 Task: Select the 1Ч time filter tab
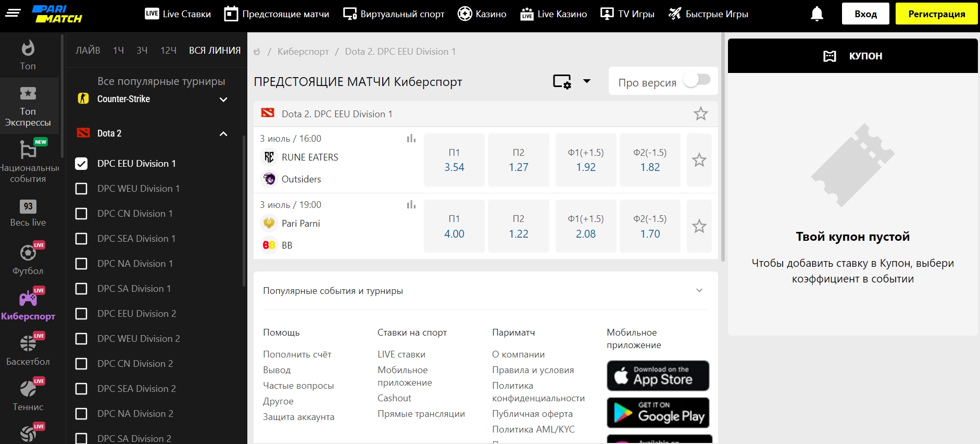pyautogui.click(x=119, y=51)
